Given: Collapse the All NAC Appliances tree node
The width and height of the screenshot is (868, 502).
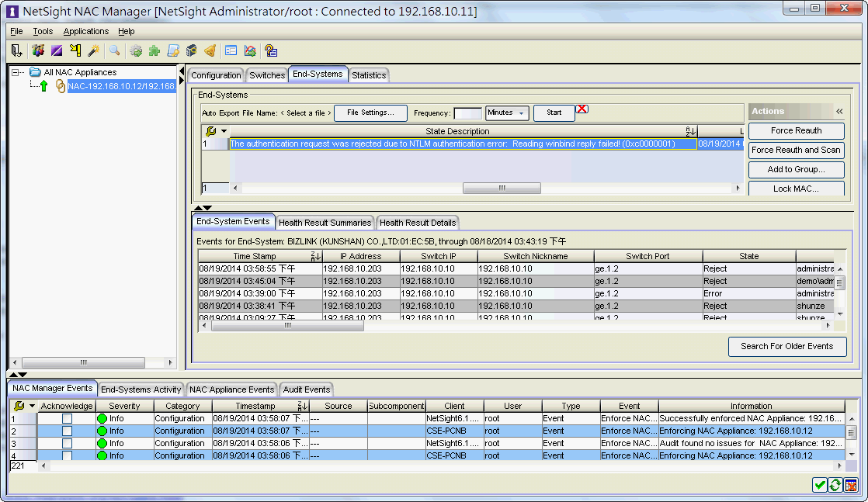Looking at the screenshot, I should 16,72.
